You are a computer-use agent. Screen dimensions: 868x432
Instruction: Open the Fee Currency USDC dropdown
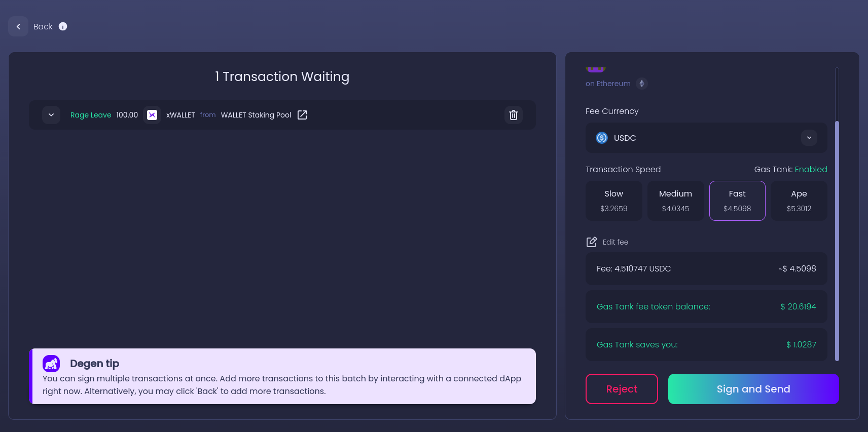point(706,138)
